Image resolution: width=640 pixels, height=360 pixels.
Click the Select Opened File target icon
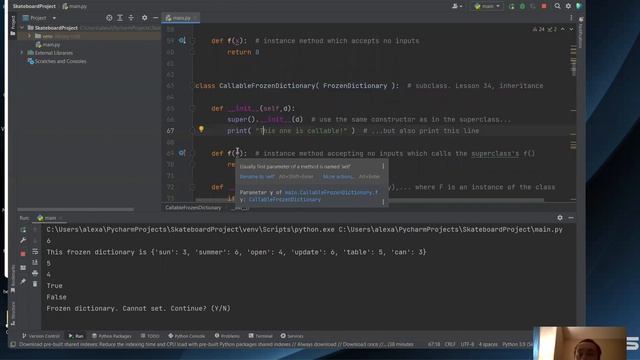click(109, 18)
